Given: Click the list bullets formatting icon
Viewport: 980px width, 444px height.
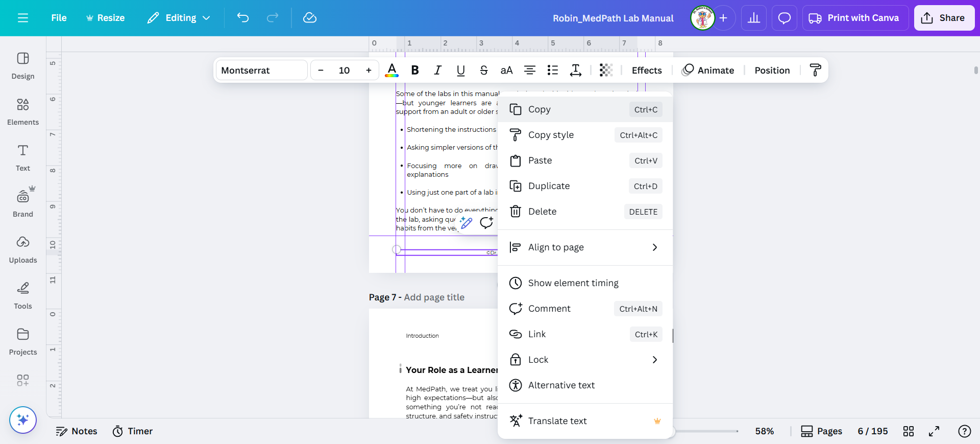Looking at the screenshot, I should (x=553, y=70).
